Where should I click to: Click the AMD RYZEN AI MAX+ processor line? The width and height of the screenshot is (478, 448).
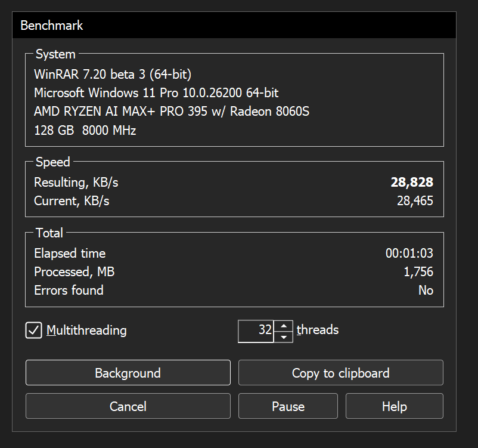[172, 112]
